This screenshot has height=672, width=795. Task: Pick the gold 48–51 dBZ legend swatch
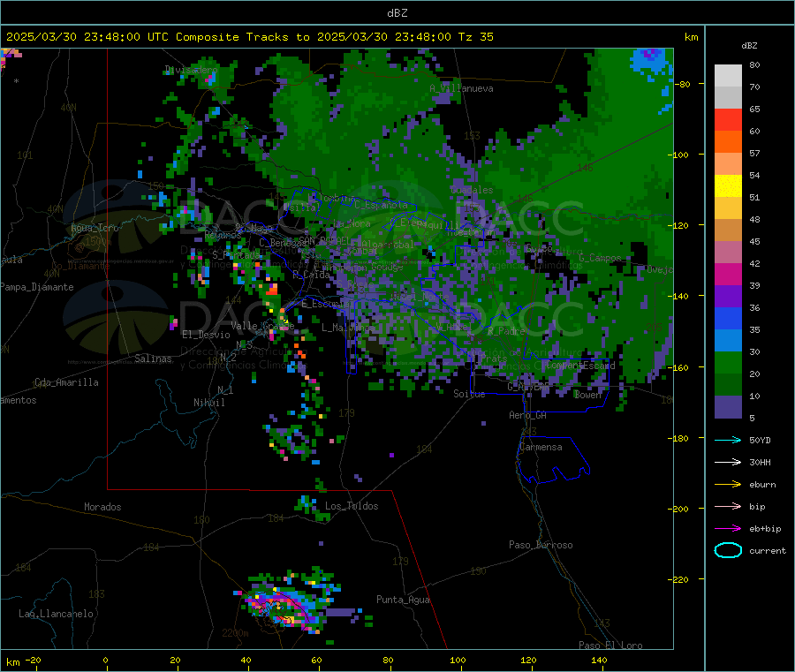point(728,208)
